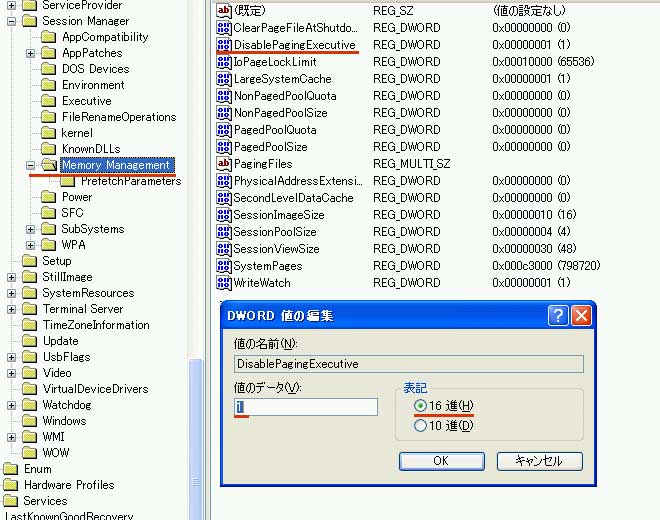Image resolution: width=660 pixels, height=520 pixels.
Task: Select the VirtualDeviceDrivers key
Action: [96, 389]
